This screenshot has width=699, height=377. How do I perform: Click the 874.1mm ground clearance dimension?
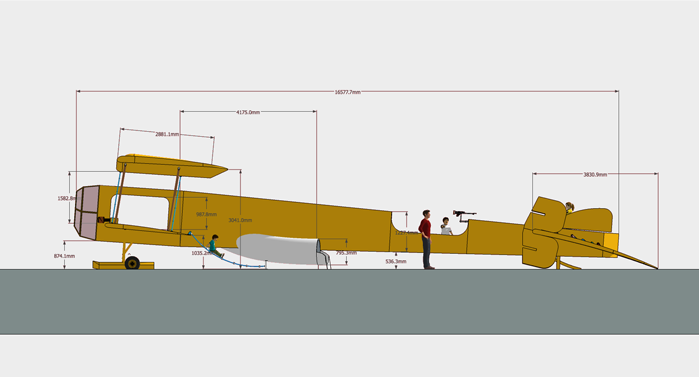[65, 256]
